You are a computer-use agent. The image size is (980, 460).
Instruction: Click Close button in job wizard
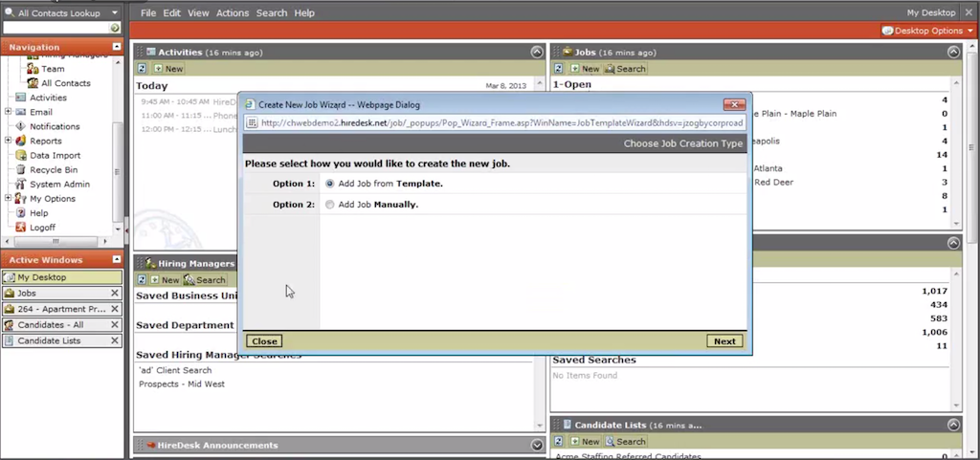click(264, 340)
